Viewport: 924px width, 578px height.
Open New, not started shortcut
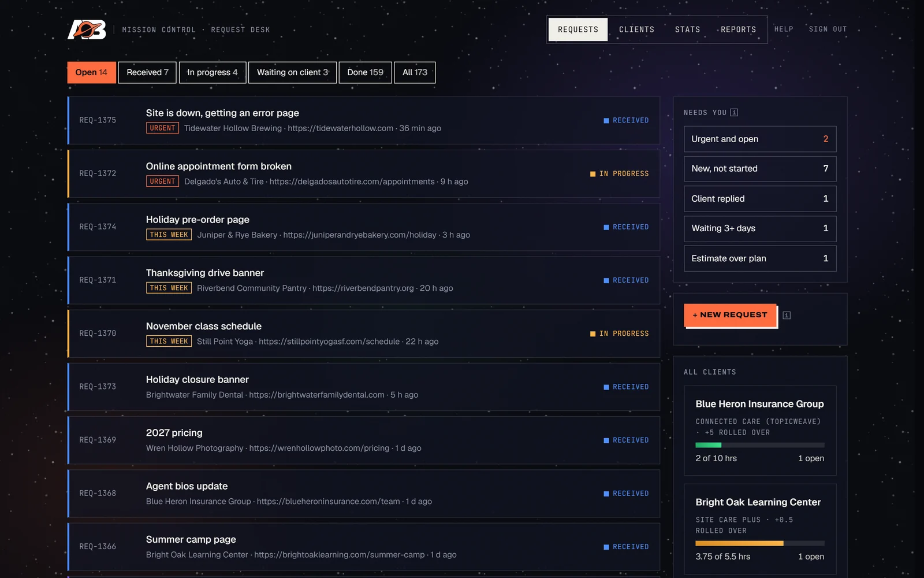tap(760, 169)
